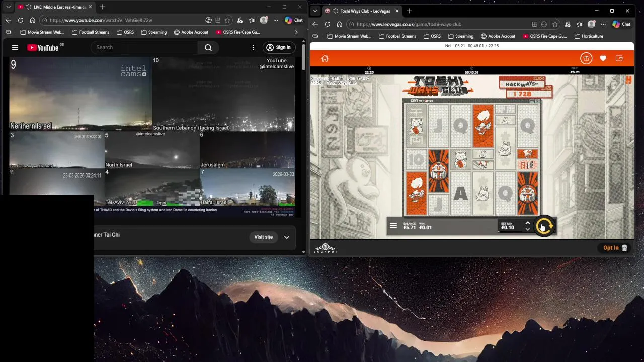This screenshot has width=644, height=362.
Task: Open the YouTube guide menu icon
Action: click(x=15, y=47)
